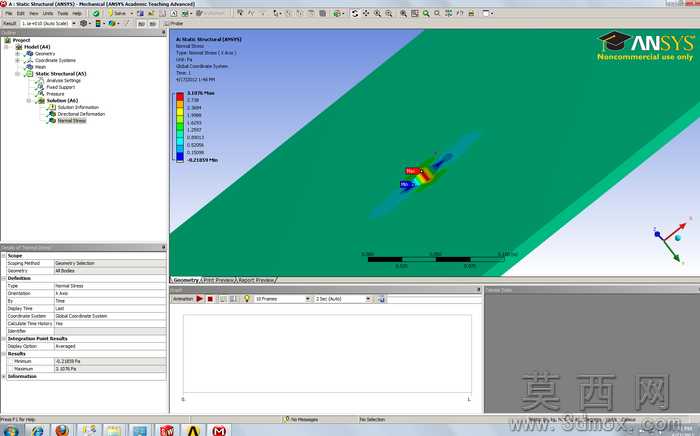Open the Help menu
The height and width of the screenshot is (436, 700).
pos(77,13)
